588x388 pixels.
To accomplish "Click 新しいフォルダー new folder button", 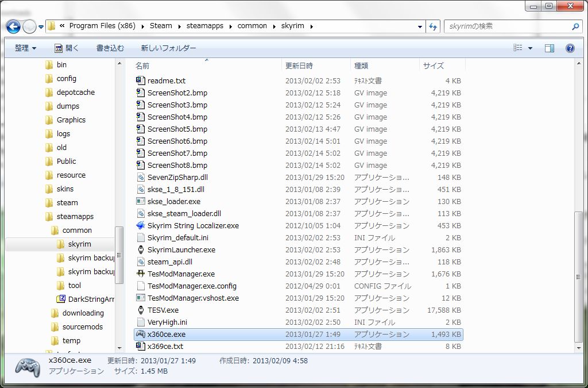I will point(168,48).
